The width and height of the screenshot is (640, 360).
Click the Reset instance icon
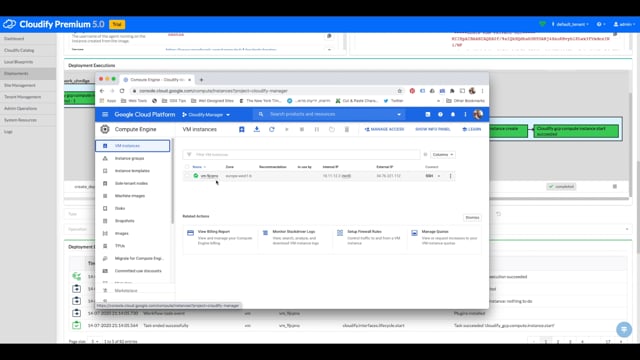click(332, 129)
